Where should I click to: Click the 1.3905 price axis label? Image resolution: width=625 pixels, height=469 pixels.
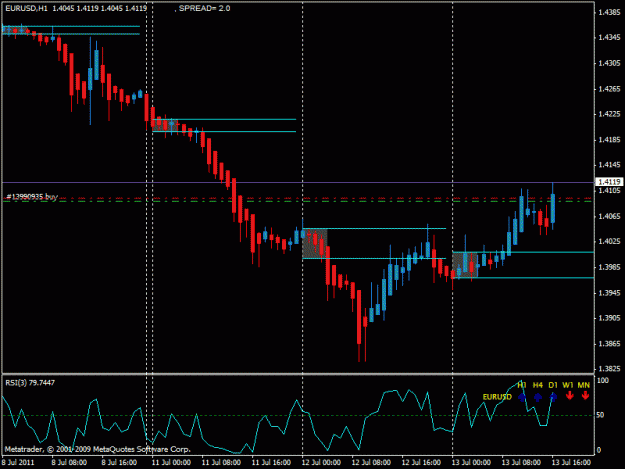(x=609, y=318)
